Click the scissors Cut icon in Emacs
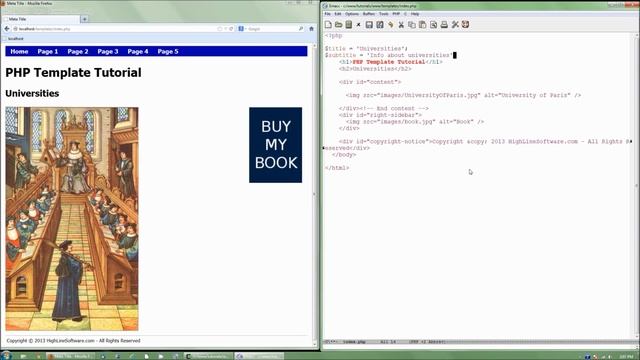The image size is (640, 360). pos(401,25)
